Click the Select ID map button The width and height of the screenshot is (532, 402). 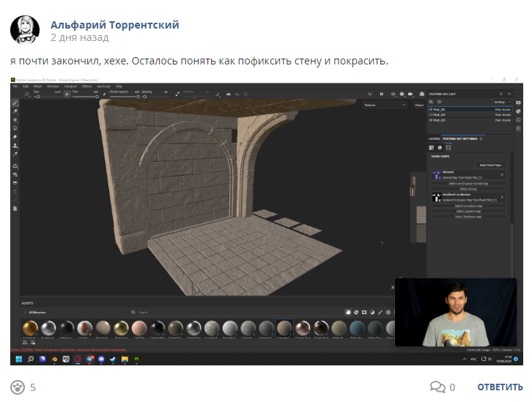[x=468, y=189]
